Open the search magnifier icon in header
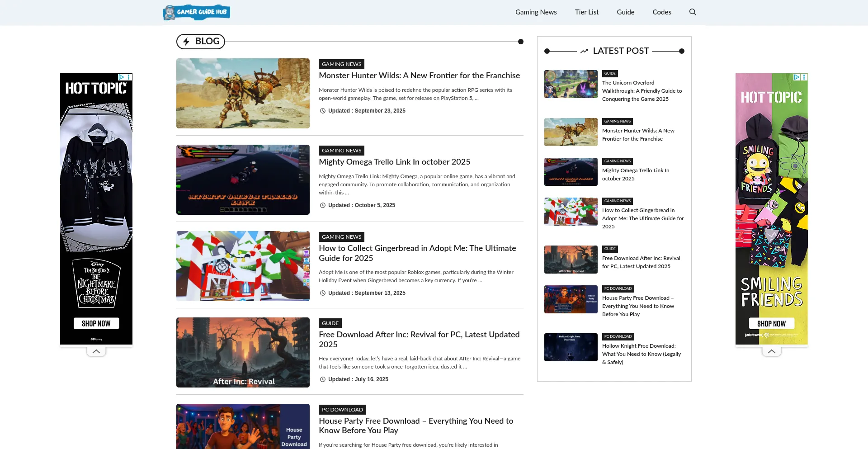The width and height of the screenshot is (868, 449). pyautogui.click(x=692, y=12)
